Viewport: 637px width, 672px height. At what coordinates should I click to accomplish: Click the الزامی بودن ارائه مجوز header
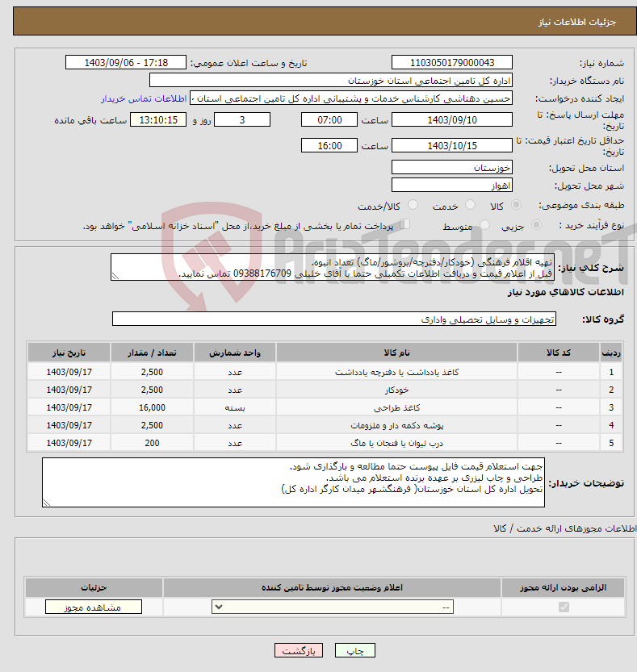(563, 587)
